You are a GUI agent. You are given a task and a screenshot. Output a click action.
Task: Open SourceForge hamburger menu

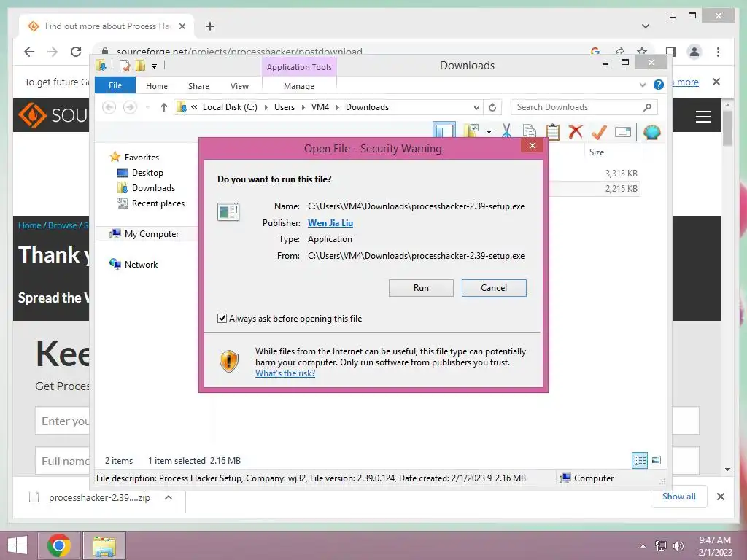[x=703, y=117]
